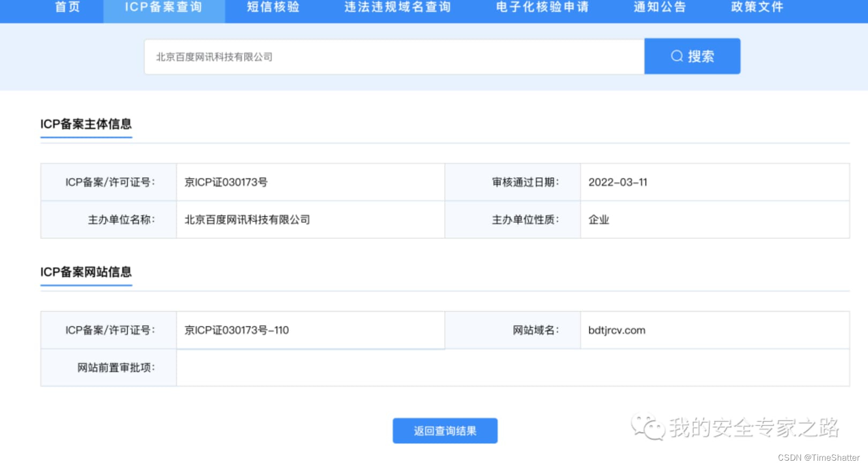Click the 审核通过日期 label cell

513,182
